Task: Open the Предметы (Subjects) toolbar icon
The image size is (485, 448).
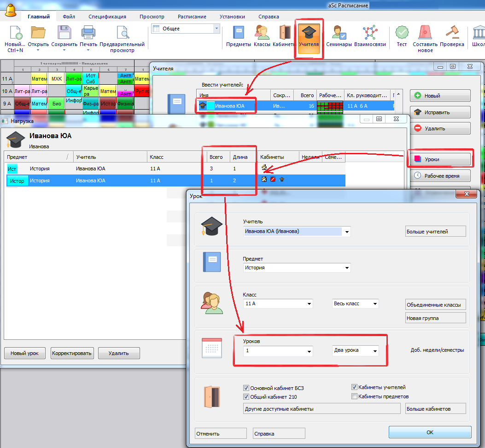Action: pyautogui.click(x=238, y=36)
